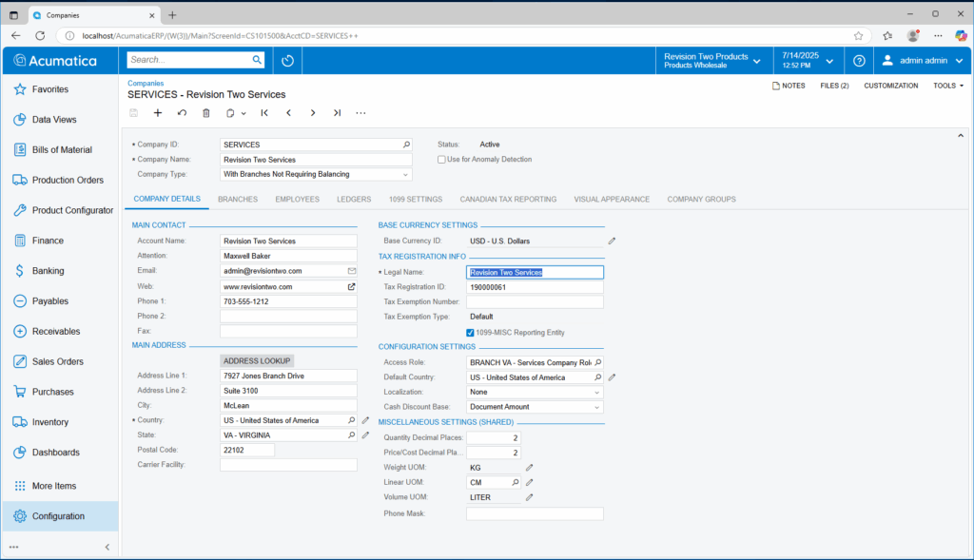
Task: Open the Help question mark icon
Action: pyautogui.click(x=859, y=61)
